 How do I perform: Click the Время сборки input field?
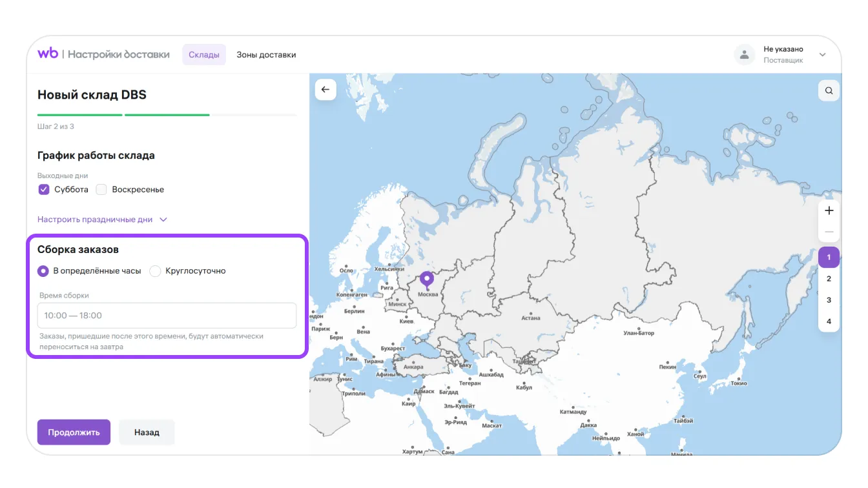coord(167,316)
